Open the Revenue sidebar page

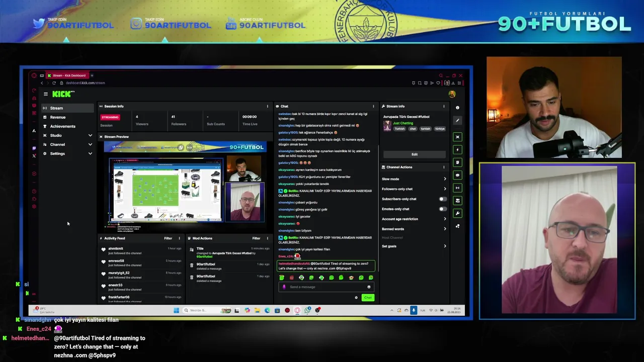(67, 117)
